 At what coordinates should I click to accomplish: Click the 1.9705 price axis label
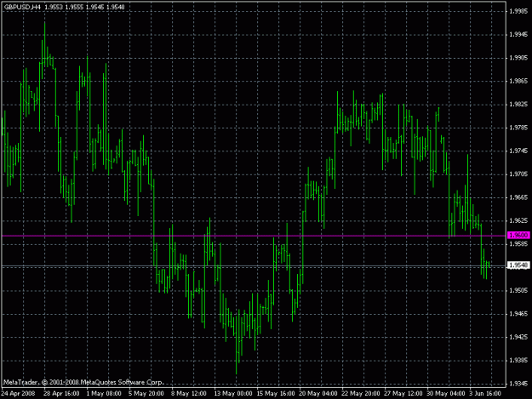tap(518, 174)
